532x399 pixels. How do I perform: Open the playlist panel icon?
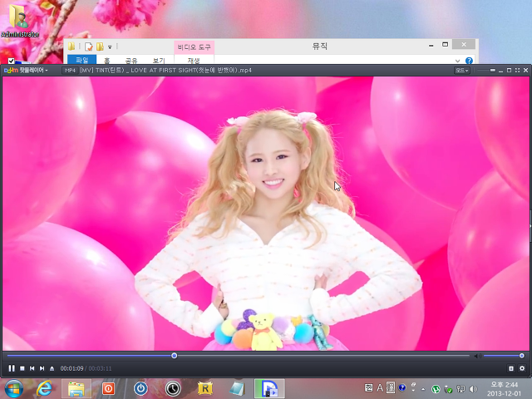tap(511, 368)
